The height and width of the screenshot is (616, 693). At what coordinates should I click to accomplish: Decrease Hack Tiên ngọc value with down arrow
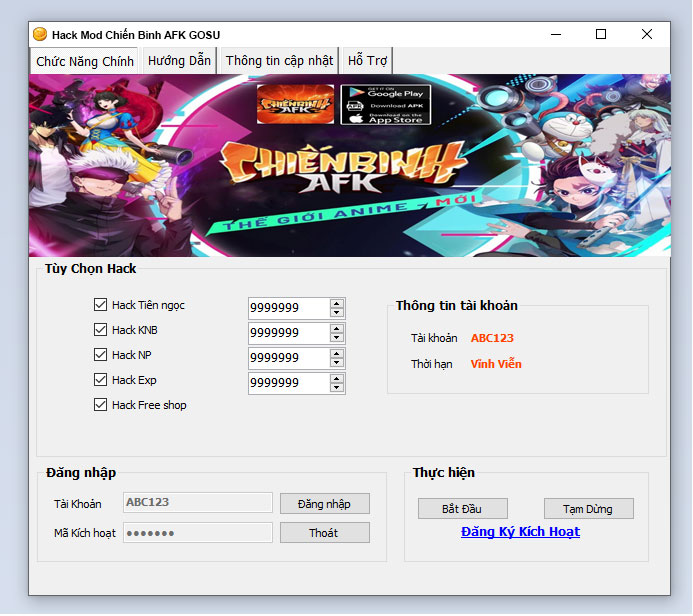[x=337, y=312]
